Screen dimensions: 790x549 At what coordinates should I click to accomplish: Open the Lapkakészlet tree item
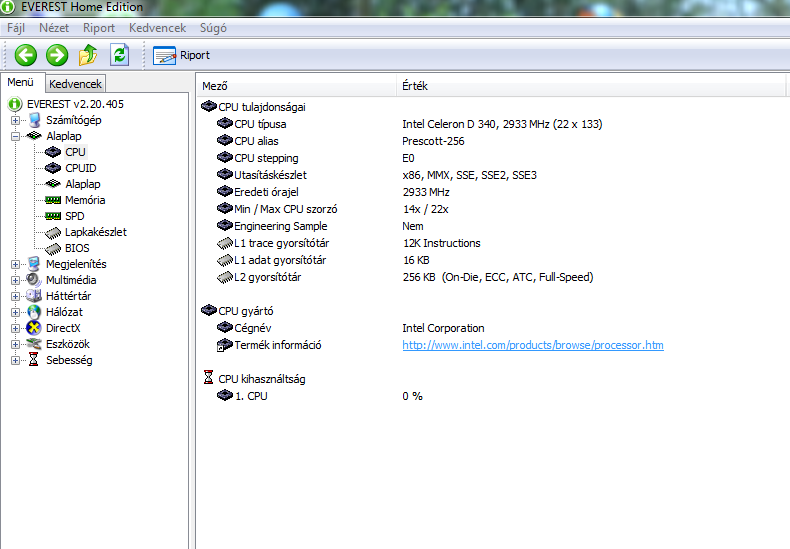coord(96,232)
